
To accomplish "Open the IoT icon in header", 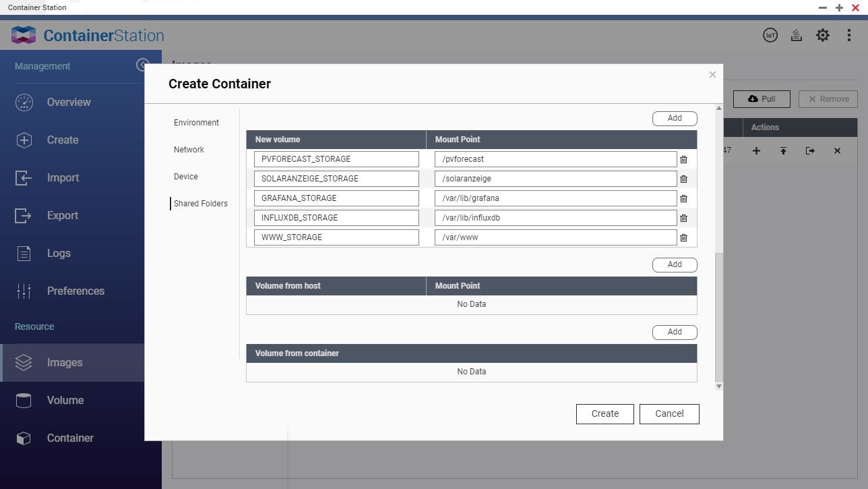I will click(770, 36).
